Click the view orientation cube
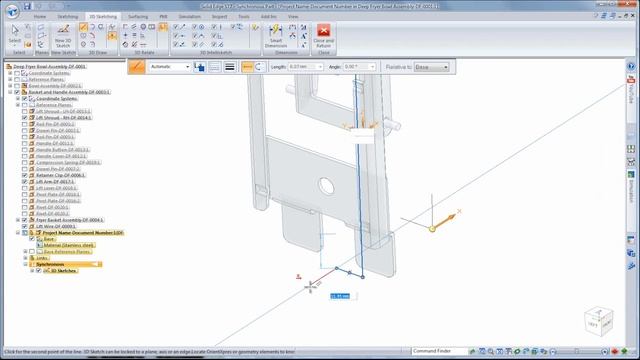This screenshot has height=360, width=640. click(599, 321)
